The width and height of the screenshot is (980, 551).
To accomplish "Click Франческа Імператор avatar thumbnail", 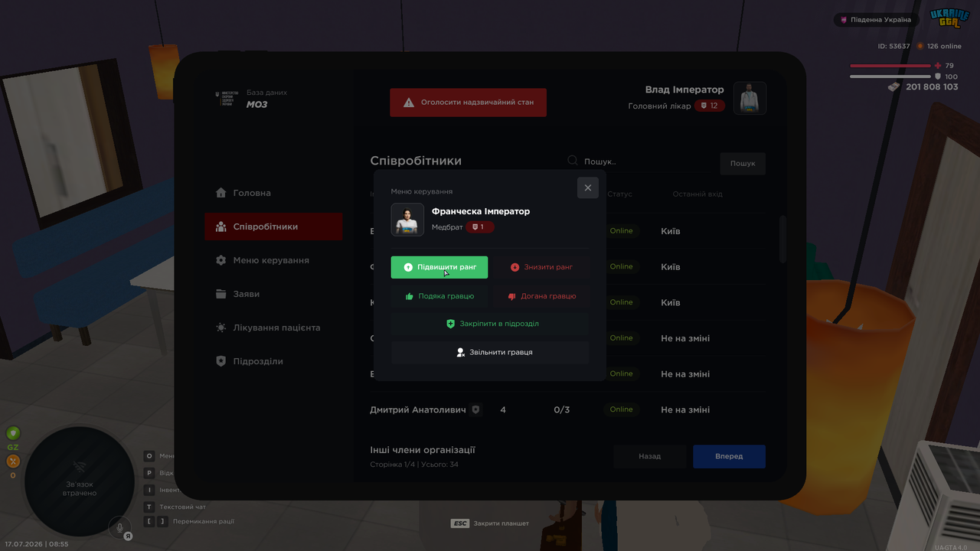I will [407, 220].
